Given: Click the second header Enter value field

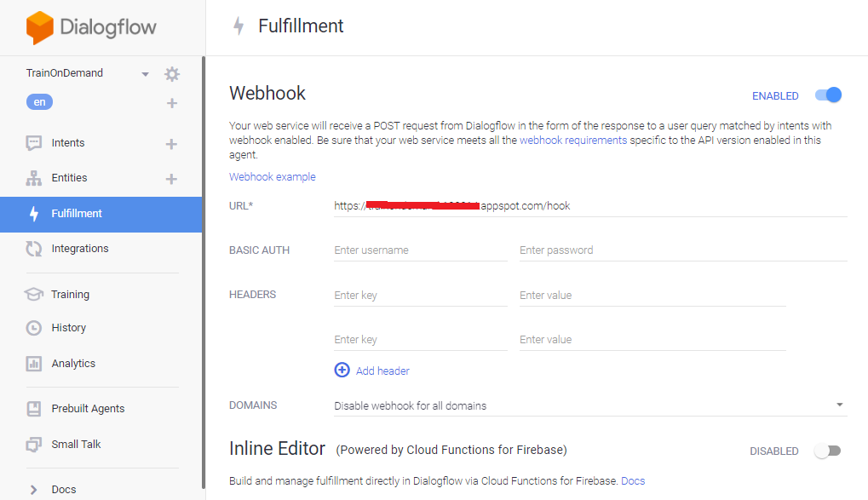Looking at the screenshot, I should 652,339.
